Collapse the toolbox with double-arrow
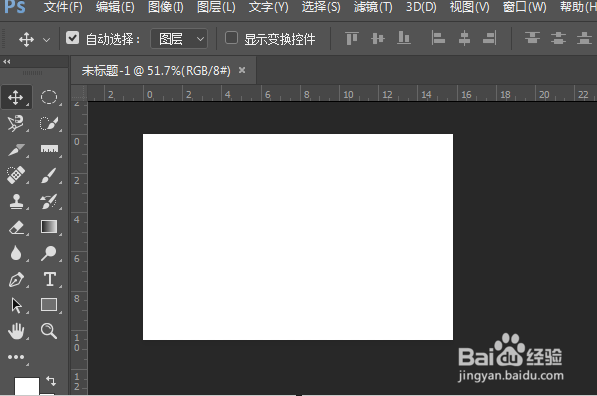 (x=6, y=61)
